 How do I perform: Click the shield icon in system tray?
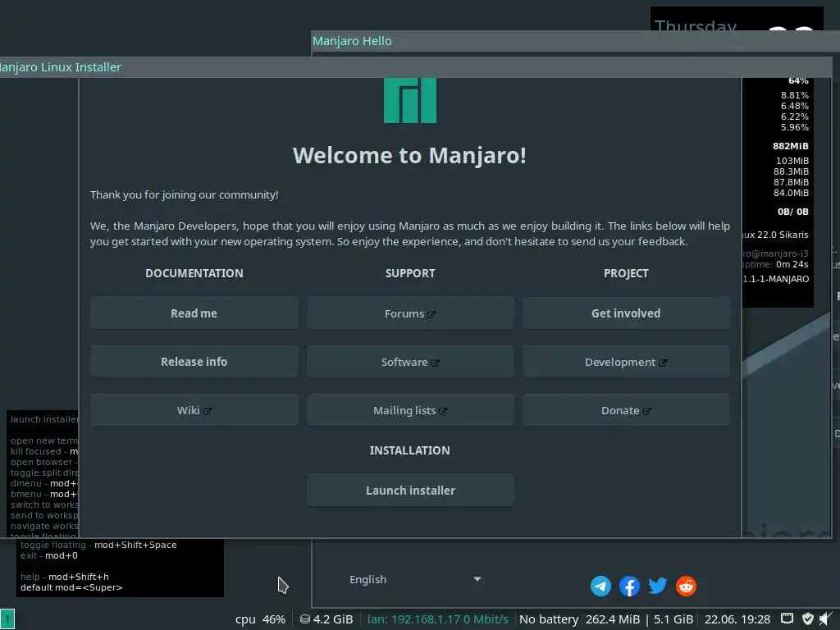tap(808, 619)
